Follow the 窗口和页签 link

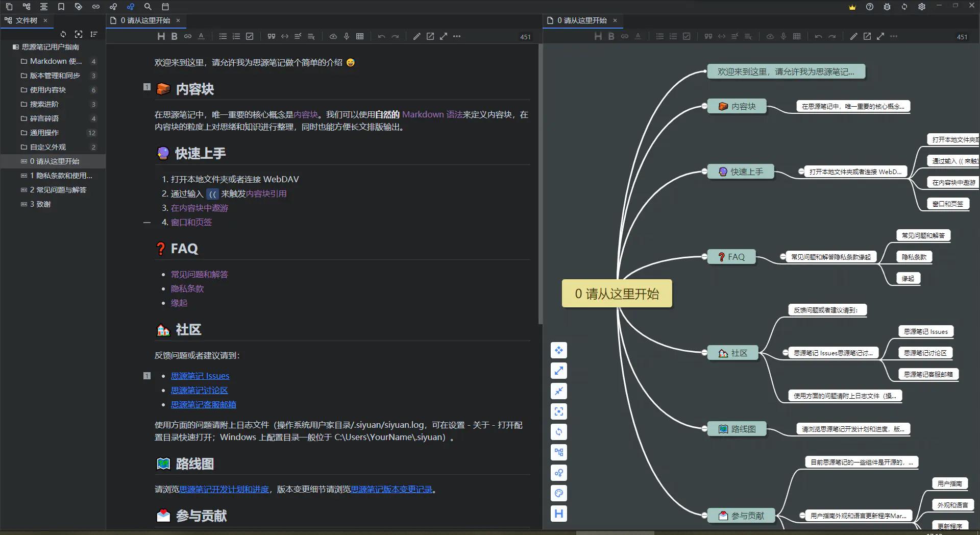tap(191, 222)
